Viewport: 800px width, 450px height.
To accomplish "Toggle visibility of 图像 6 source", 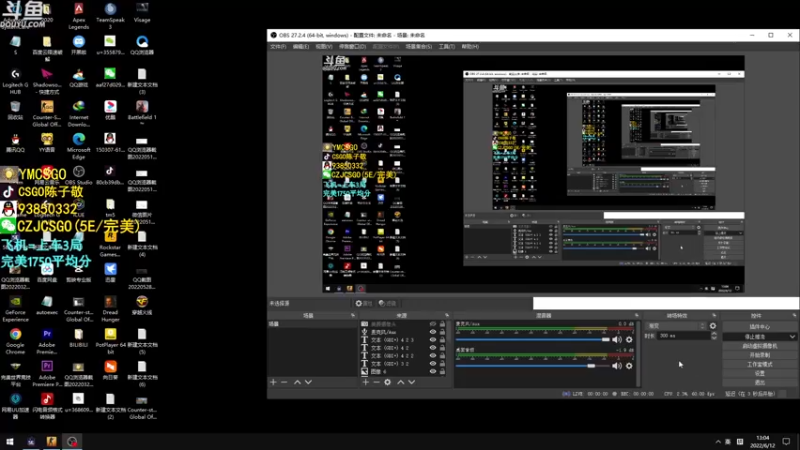I will [433, 371].
